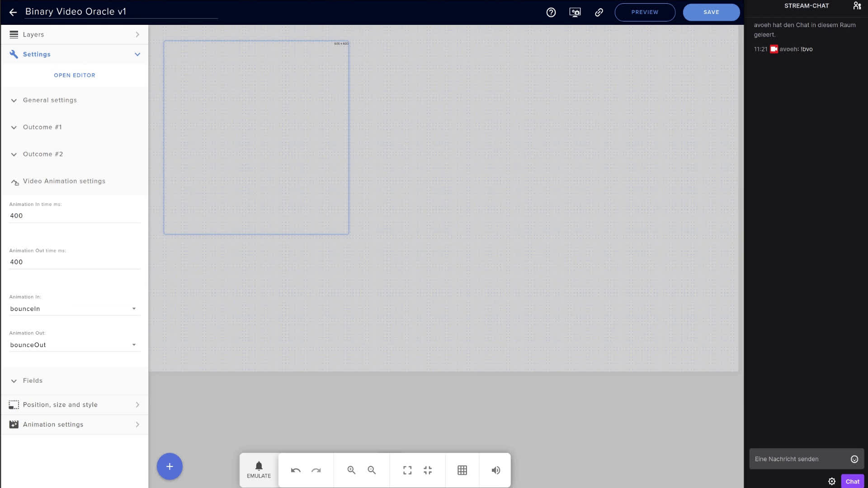Click the undo icon in the bottom toolbar
868x488 pixels.
point(296,470)
